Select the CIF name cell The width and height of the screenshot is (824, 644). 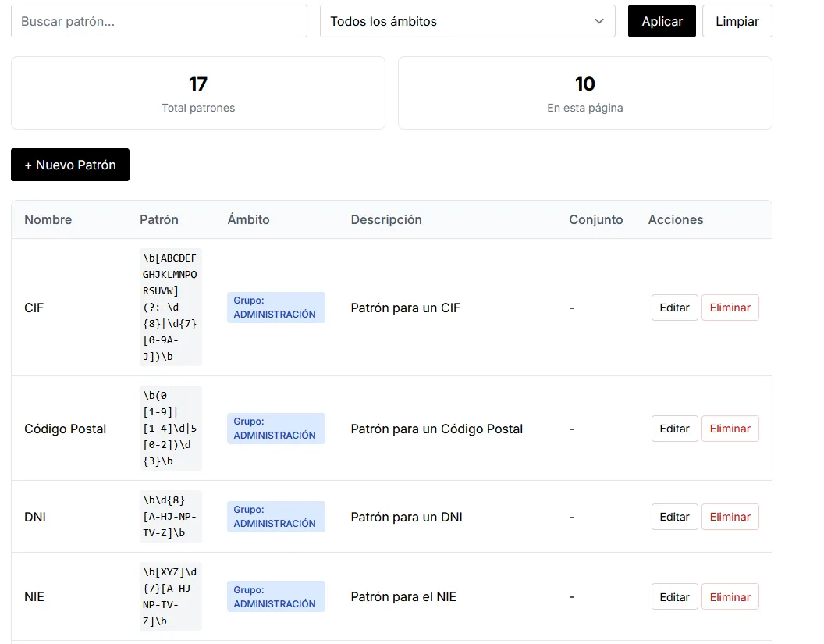tap(34, 308)
